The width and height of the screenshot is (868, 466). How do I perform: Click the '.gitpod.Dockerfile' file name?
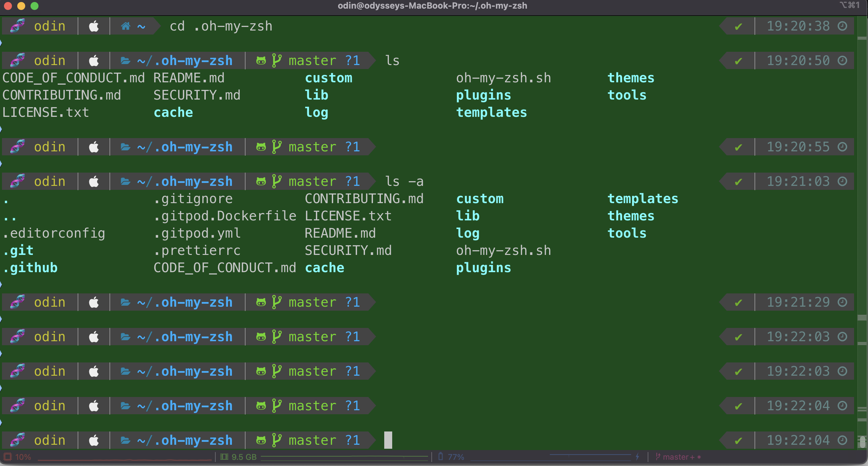pos(225,216)
